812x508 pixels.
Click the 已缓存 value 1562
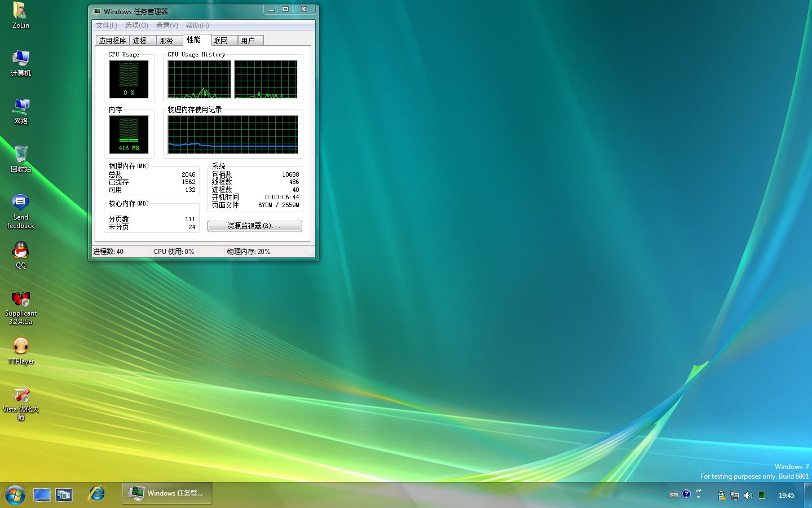188,182
